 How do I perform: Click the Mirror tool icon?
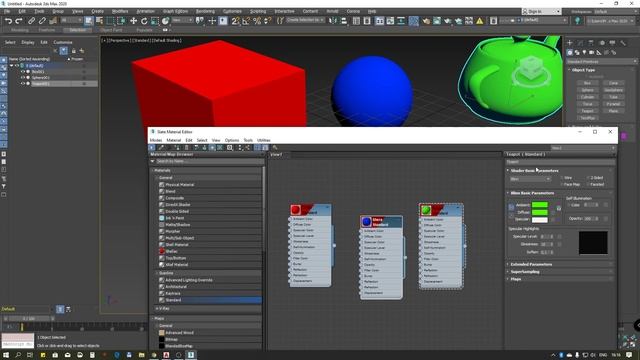[x=333, y=21]
